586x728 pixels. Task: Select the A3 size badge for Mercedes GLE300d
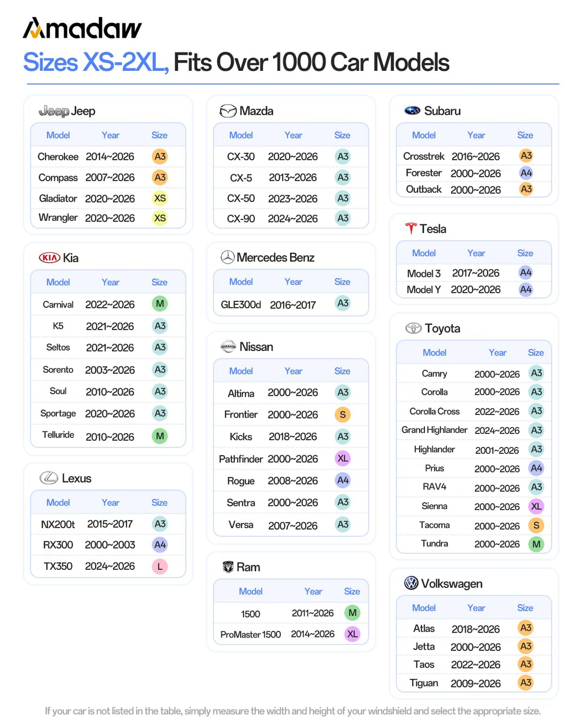[343, 303]
